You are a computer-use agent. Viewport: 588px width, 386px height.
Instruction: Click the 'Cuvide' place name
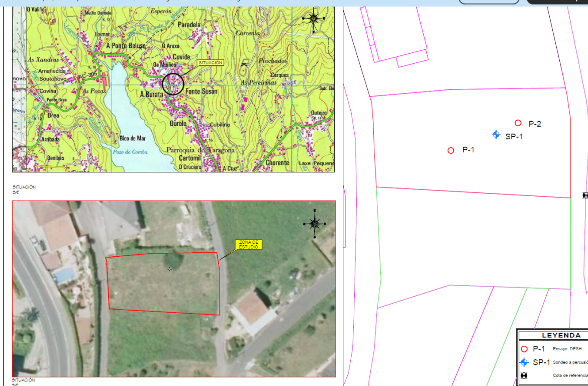click(x=181, y=57)
